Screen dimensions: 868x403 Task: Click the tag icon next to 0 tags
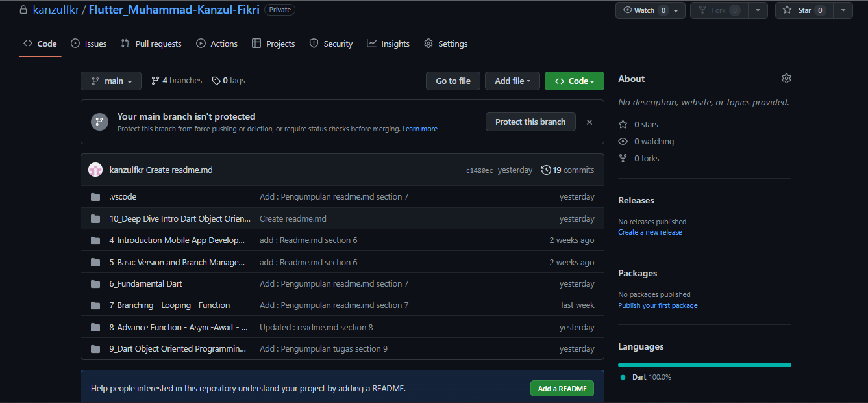point(215,80)
